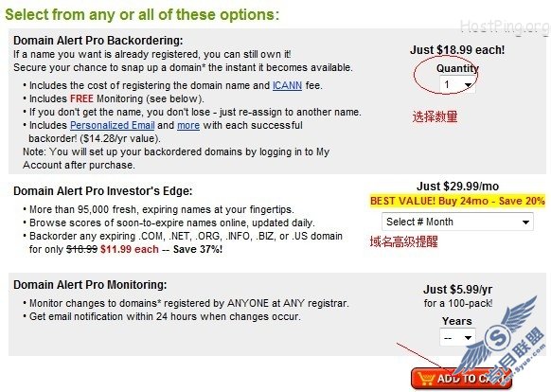Viewport: 551px width, 392px height.
Task: Click the yellow BEST VALUE banner
Action: (457, 201)
